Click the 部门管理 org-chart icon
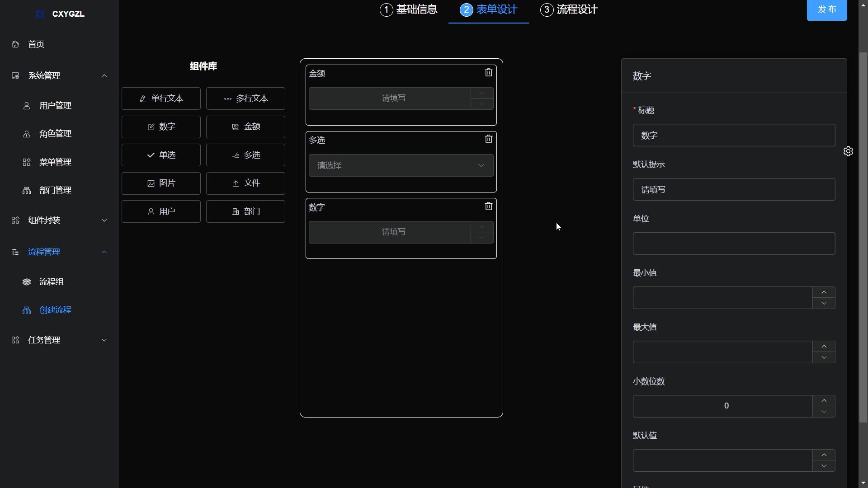 click(27, 190)
